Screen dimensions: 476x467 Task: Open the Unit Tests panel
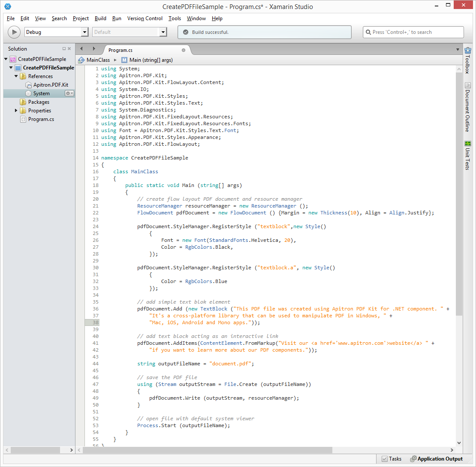467,155
